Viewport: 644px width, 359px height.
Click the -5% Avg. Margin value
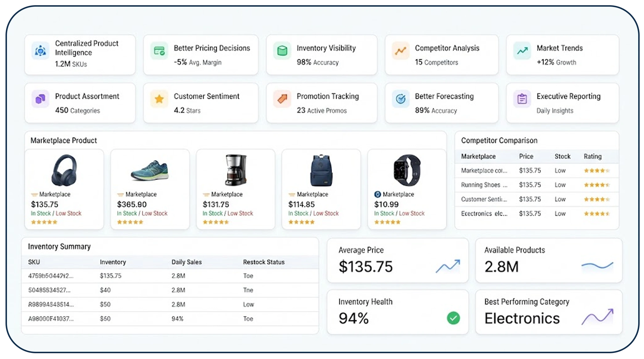click(198, 62)
